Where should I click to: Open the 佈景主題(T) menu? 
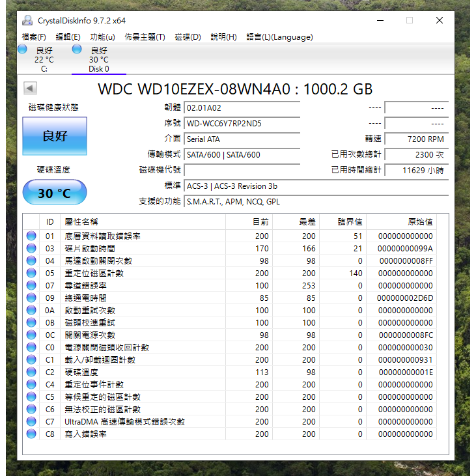[145, 37]
